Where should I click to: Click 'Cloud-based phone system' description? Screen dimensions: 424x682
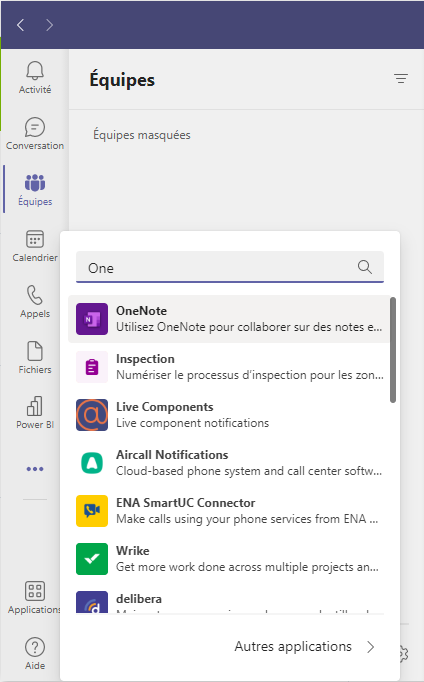coord(249,471)
